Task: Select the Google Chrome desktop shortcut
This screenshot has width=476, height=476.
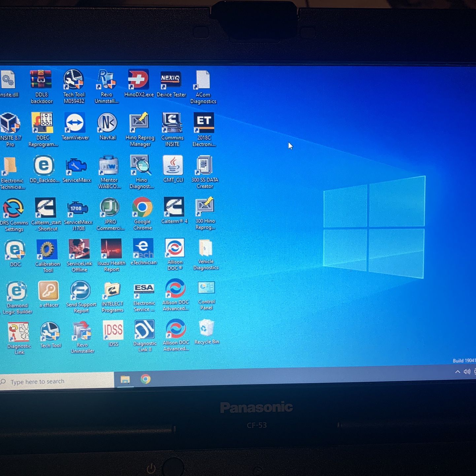Action: click(x=142, y=207)
